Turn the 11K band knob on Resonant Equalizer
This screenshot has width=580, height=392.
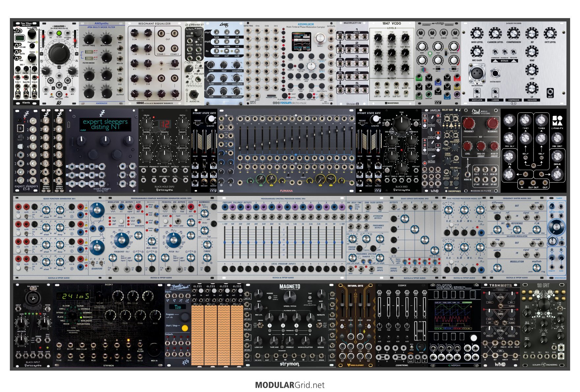coord(148,33)
